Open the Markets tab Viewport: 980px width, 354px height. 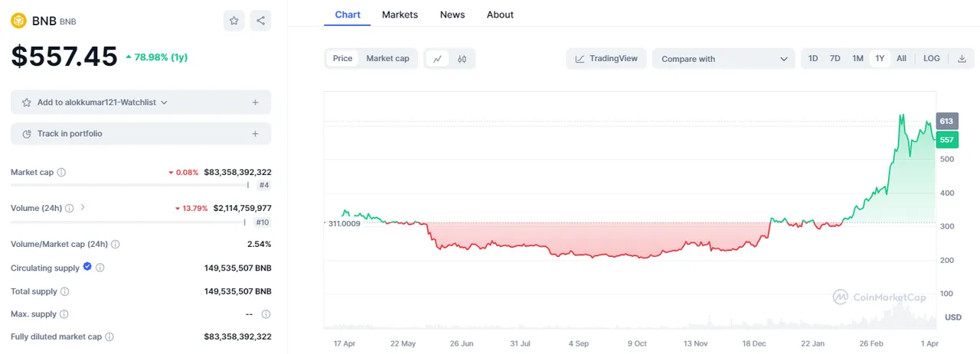coord(400,15)
